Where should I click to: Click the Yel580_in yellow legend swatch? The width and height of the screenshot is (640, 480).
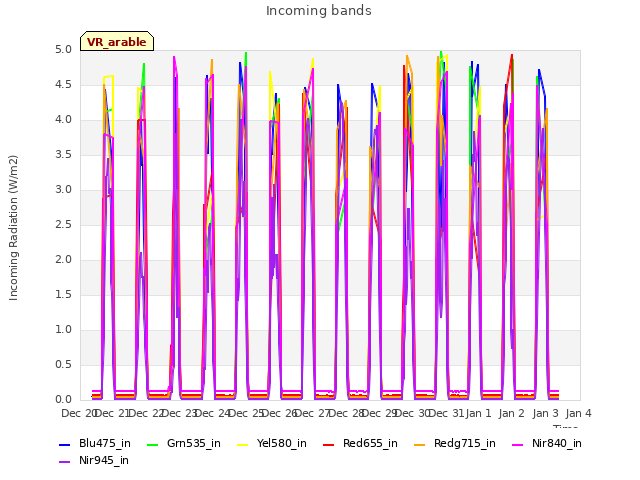point(242,444)
